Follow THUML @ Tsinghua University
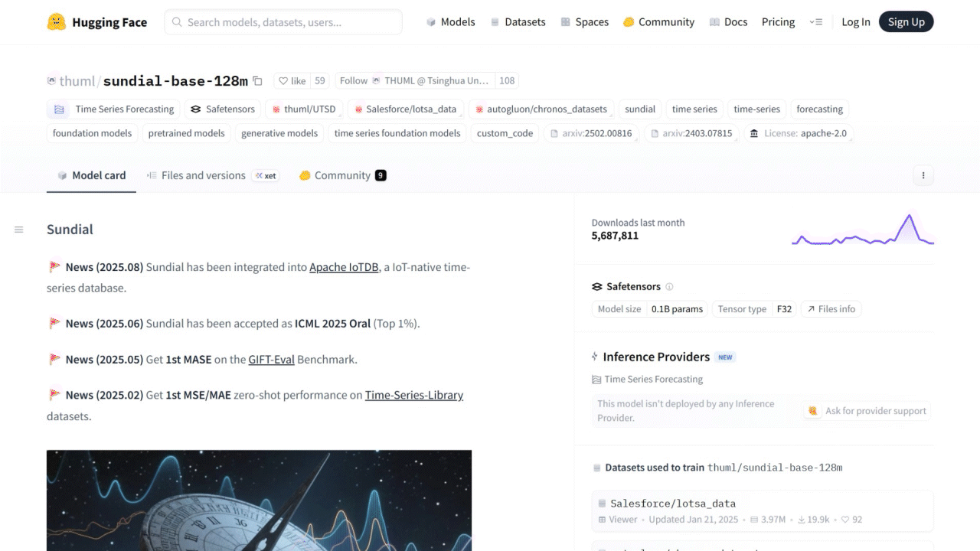The image size is (980, 551). 415,80
